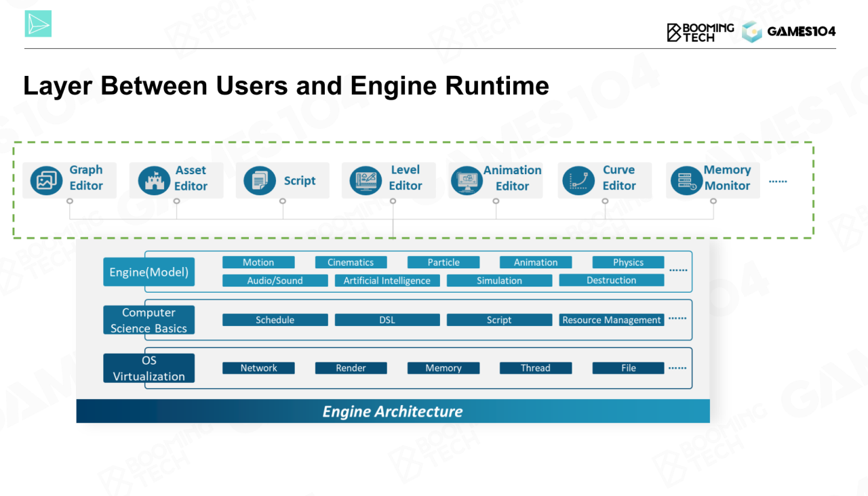Select the Resource Management block
This screenshot has height=496, width=868.
click(611, 320)
